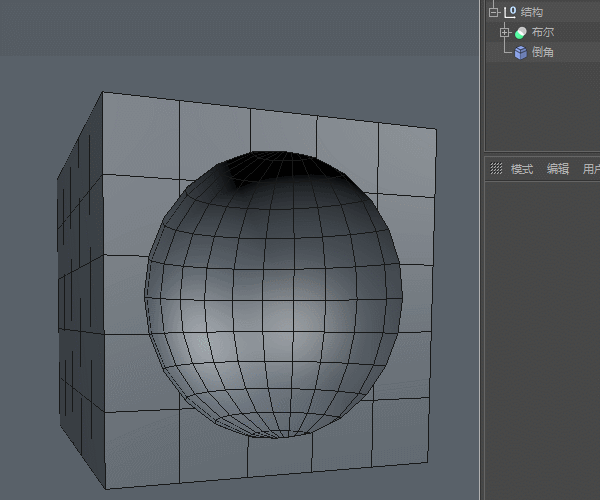This screenshot has height=500, width=600.
Task: Click the 布尔 boole object icon
Action: click(x=520, y=33)
